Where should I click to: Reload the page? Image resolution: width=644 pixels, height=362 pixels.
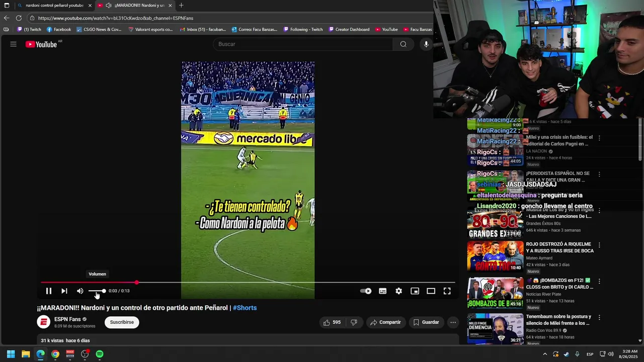19,18
